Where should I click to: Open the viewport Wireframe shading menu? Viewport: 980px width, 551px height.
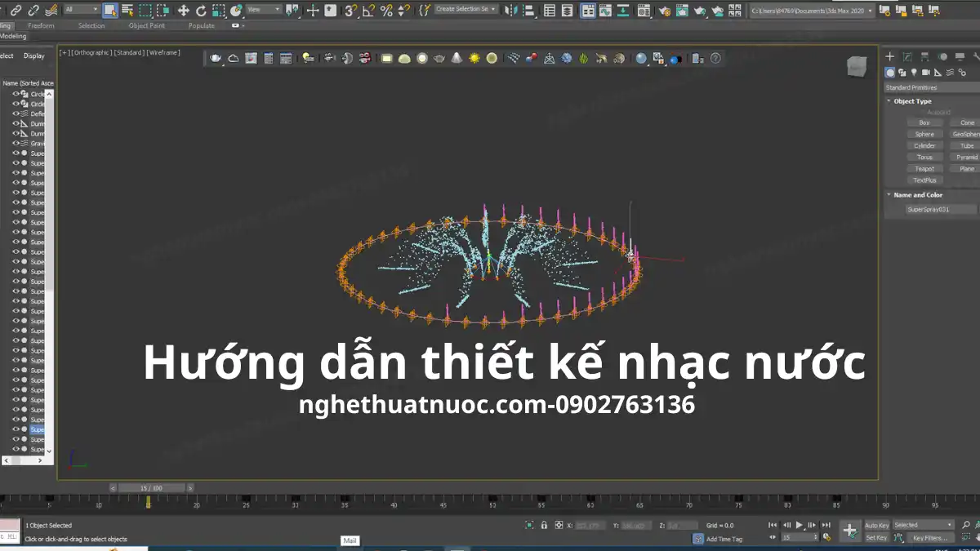point(163,52)
